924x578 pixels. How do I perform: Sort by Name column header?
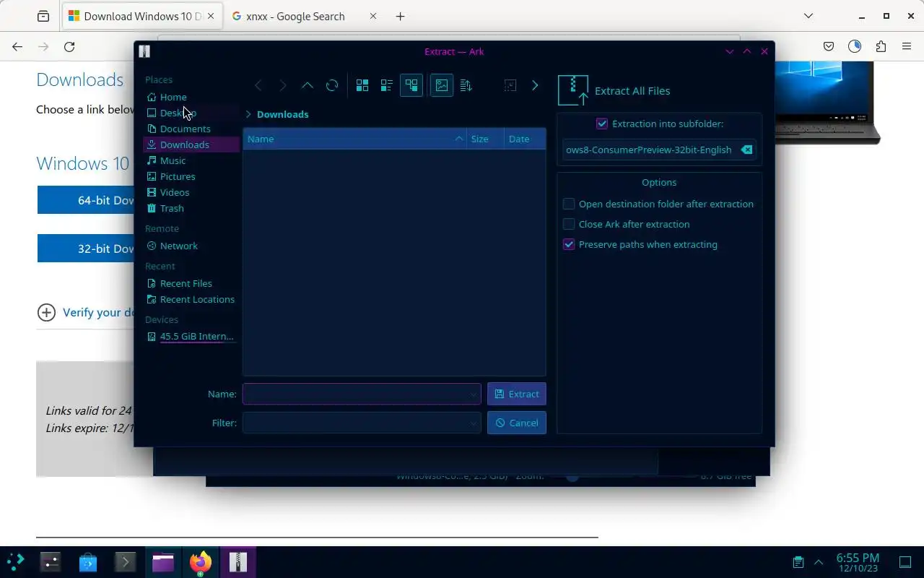click(x=355, y=139)
